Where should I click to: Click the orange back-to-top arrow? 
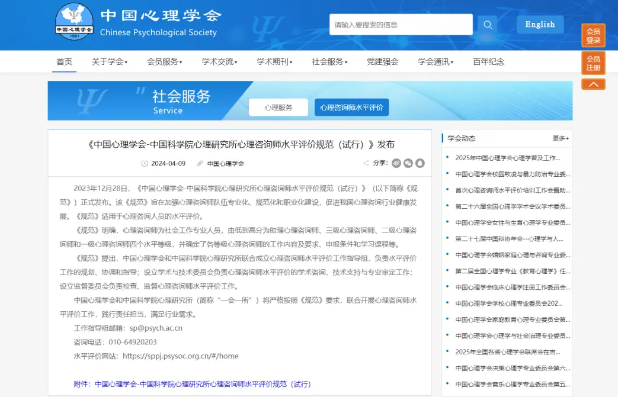(x=593, y=84)
